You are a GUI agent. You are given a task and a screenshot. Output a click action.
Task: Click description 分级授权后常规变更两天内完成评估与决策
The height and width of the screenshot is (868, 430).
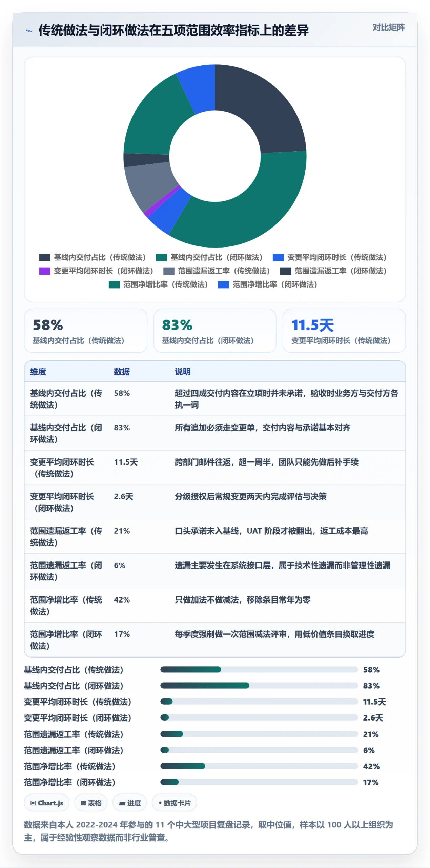(251, 496)
